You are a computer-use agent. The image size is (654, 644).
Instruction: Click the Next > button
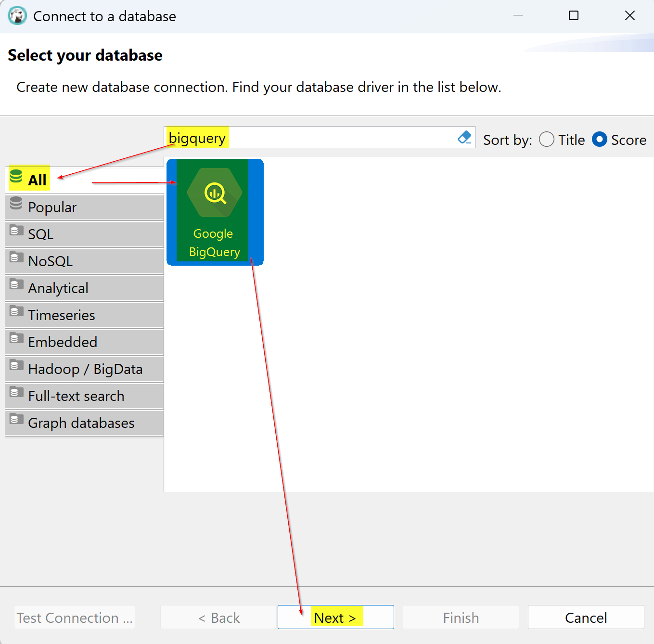[x=336, y=617]
